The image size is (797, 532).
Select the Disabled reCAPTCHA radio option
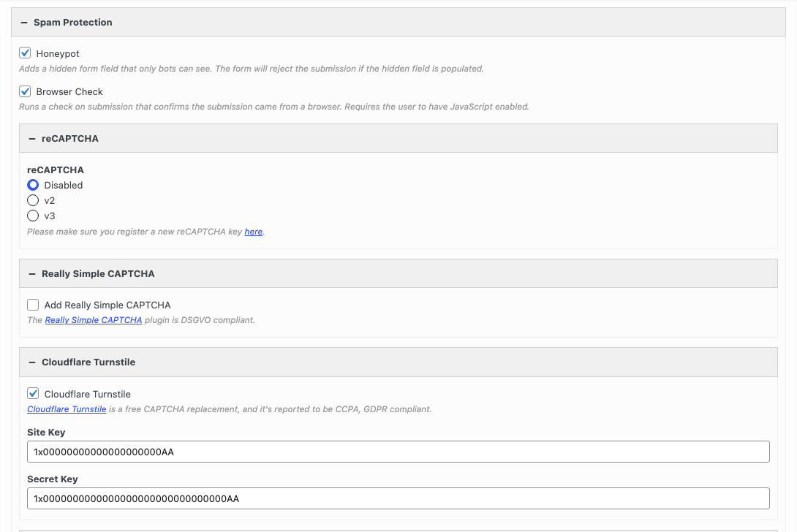click(x=33, y=185)
